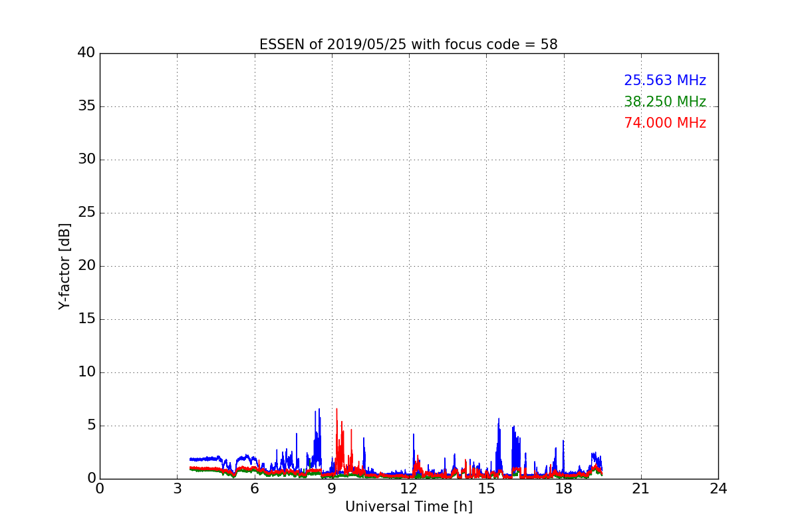
Task: Click the chart title 'ESSEN of 2019/05/25 with focus code = 58'
Action: click(x=408, y=45)
